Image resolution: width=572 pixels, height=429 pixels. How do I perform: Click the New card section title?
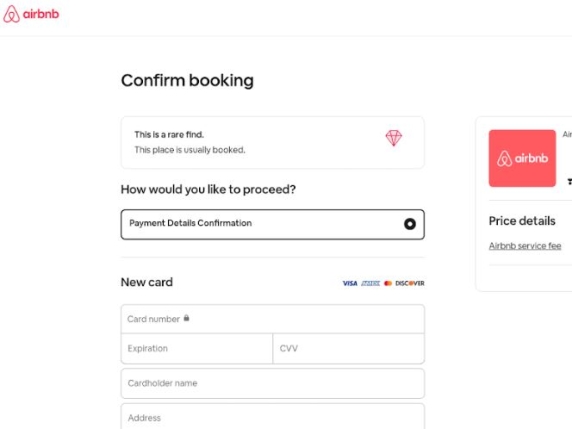[147, 282]
